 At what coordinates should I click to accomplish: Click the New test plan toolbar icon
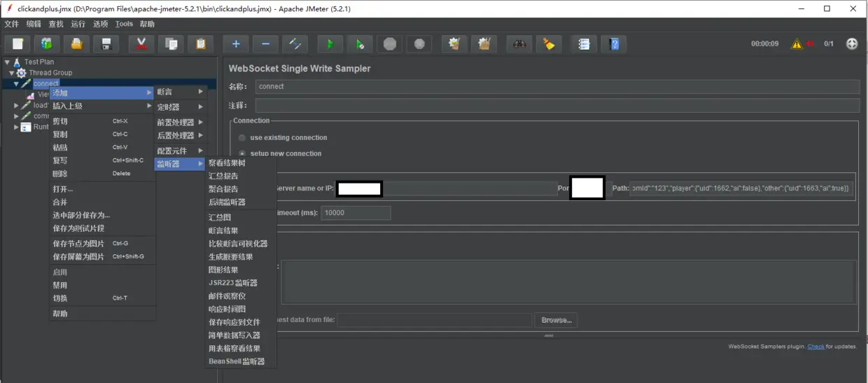pos(17,44)
